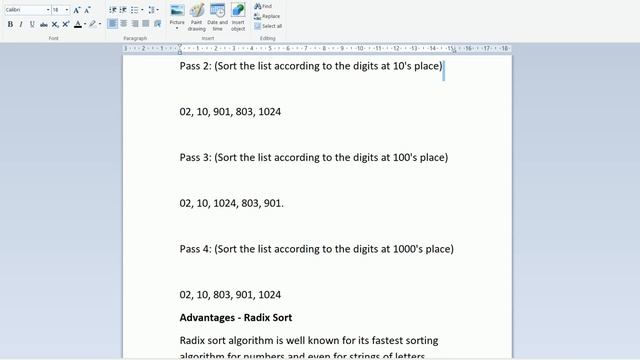Apply the text highlight color
Screen dimensions: 640x360
tap(93, 24)
